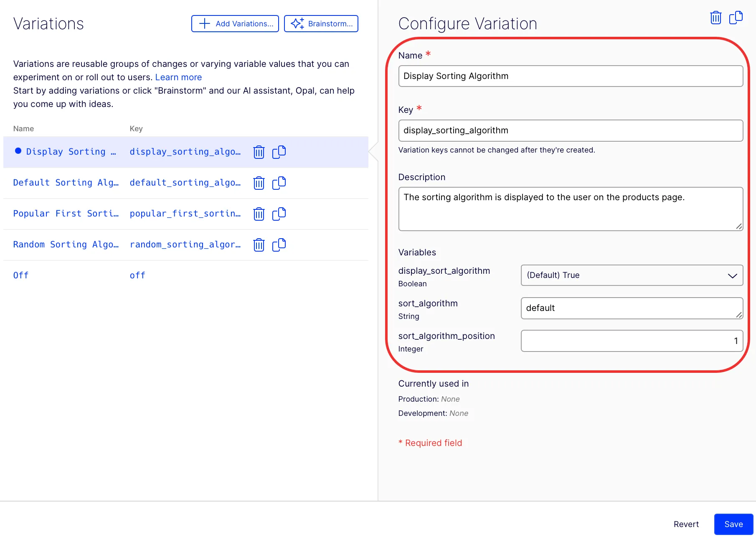Delete the Display Sorting variation row

[259, 152]
